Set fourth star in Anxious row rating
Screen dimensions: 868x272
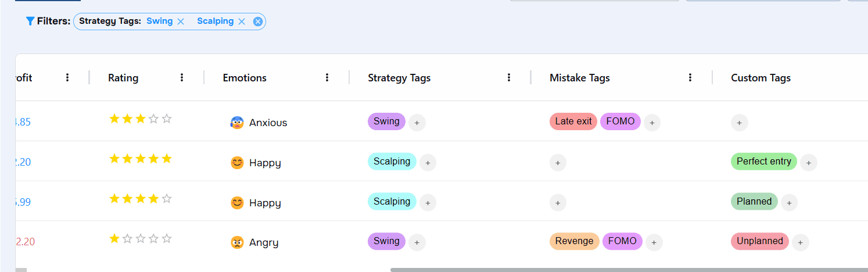pos(153,119)
